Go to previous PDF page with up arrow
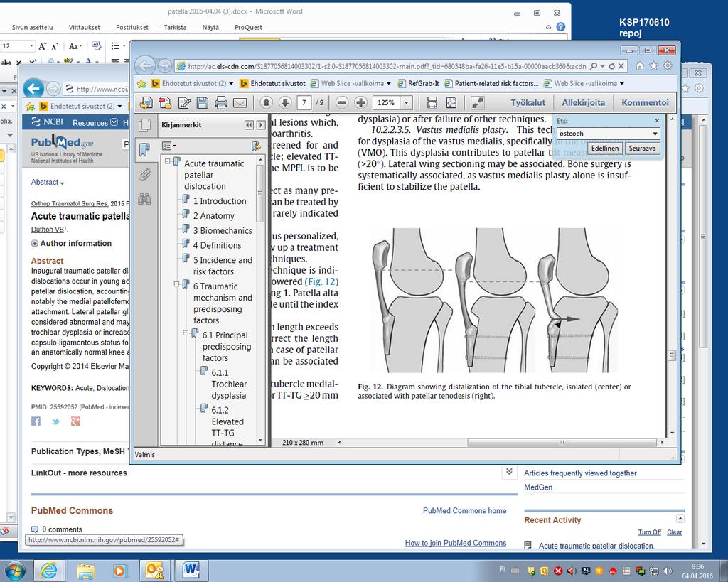This screenshot has height=582, width=728. [x=266, y=102]
